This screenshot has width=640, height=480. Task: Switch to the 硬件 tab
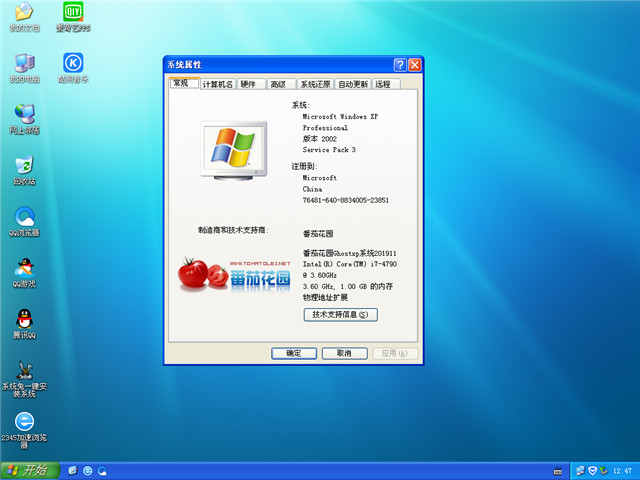pos(251,84)
